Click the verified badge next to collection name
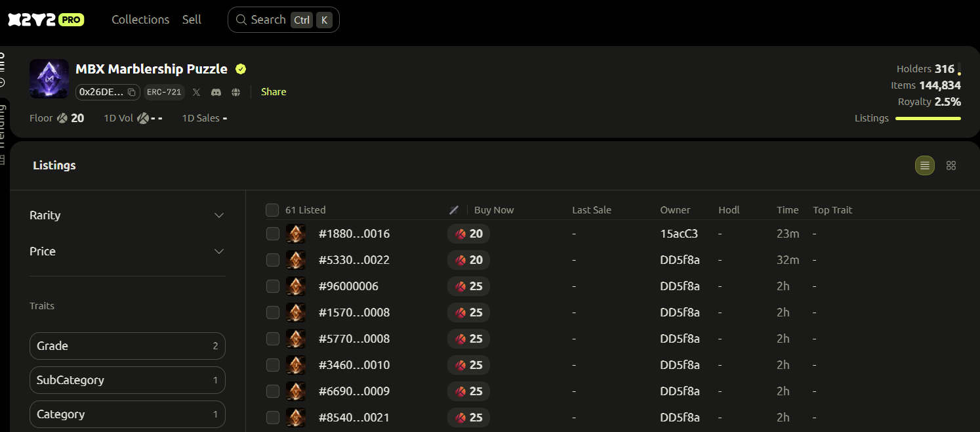The image size is (980, 432). pos(241,69)
